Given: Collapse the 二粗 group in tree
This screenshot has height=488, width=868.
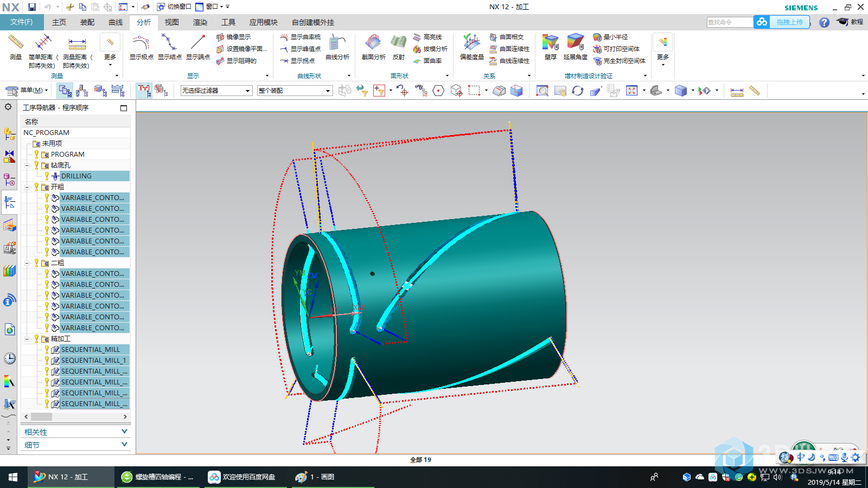Looking at the screenshot, I should click(x=27, y=263).
